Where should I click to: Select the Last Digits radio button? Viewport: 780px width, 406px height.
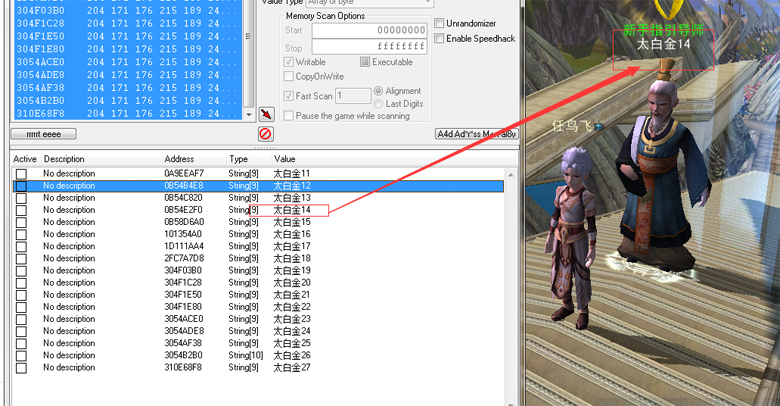[378, 103]
